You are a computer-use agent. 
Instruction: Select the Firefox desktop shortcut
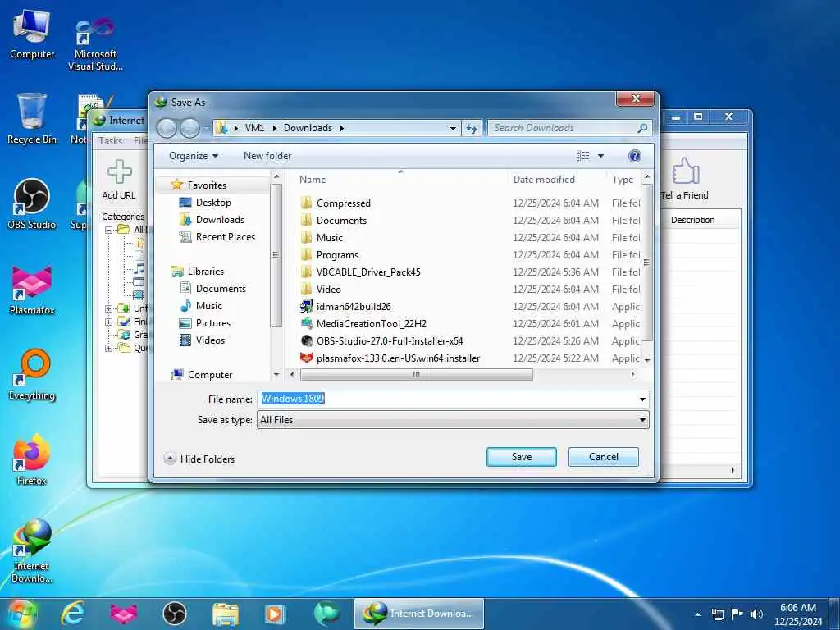pyautogui.click(x=32, y=460)
